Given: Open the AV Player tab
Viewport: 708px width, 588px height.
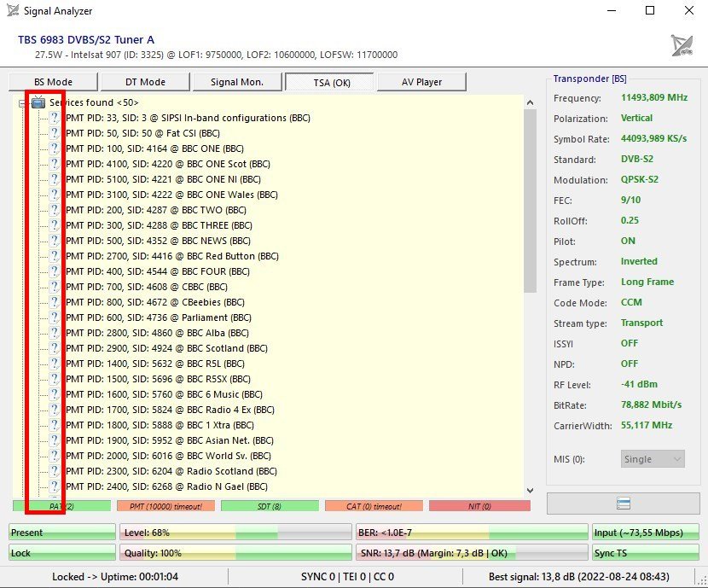Looking at the screenshot, I should point(421,82).
